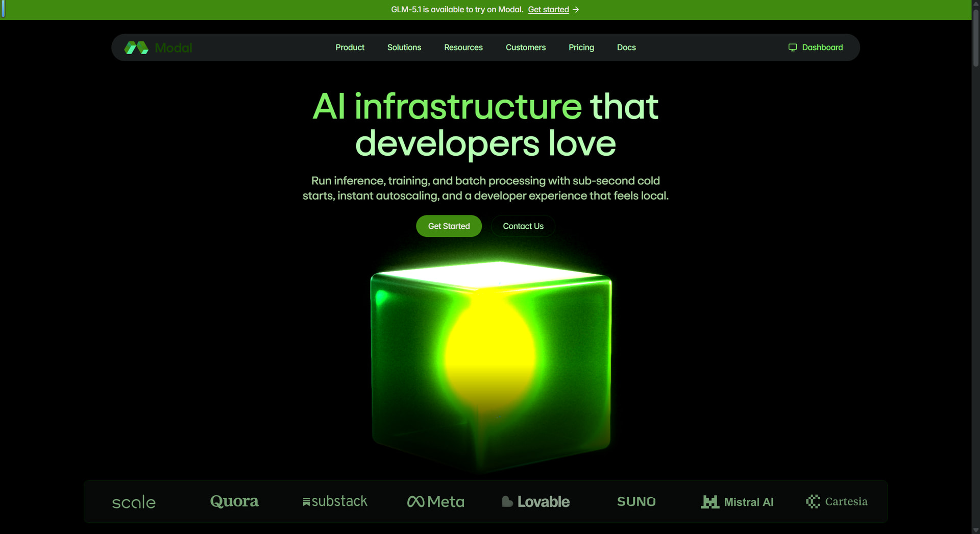Viewport: 980px width, 534px height.
Task: Click the Mistral AI logo
Action: pos(737,502)
